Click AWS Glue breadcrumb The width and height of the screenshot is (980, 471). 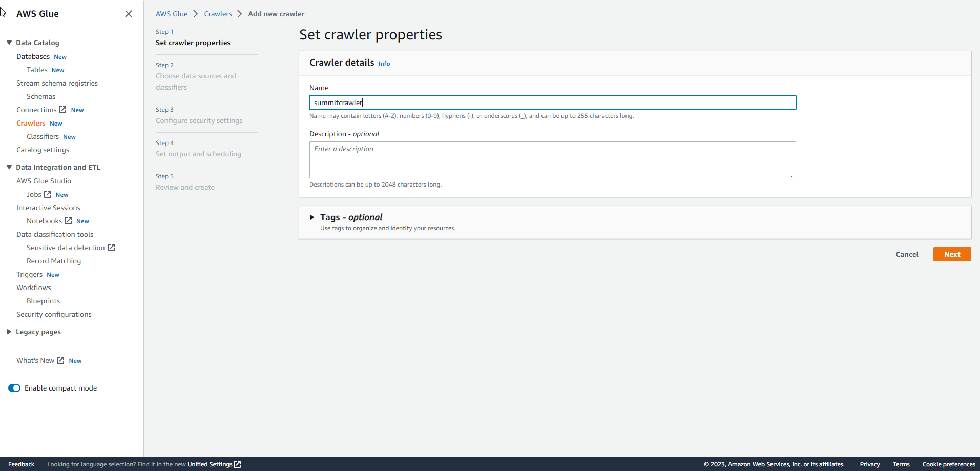pos(172,14)
